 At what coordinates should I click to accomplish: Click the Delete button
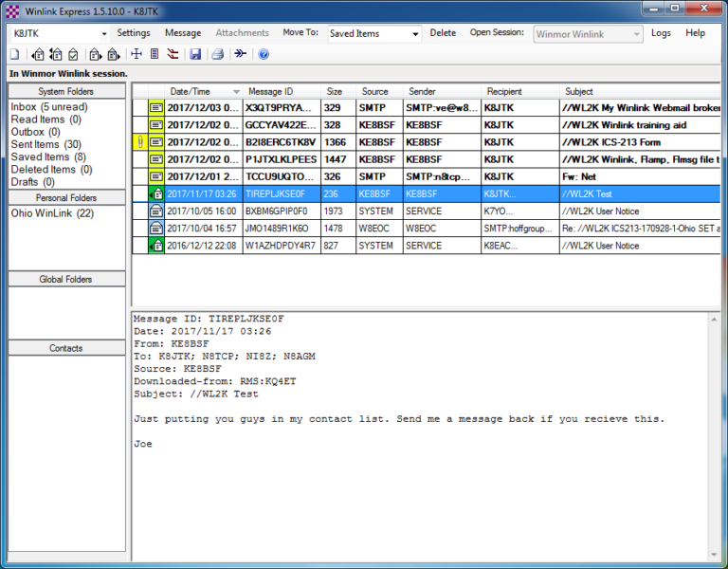tap(443, 33)
